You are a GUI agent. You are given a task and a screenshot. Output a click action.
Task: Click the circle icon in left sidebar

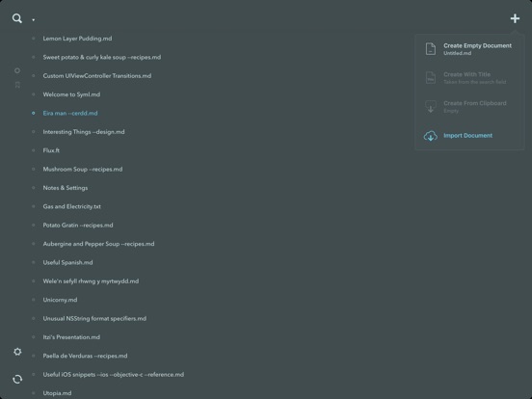tap(17, 70)
